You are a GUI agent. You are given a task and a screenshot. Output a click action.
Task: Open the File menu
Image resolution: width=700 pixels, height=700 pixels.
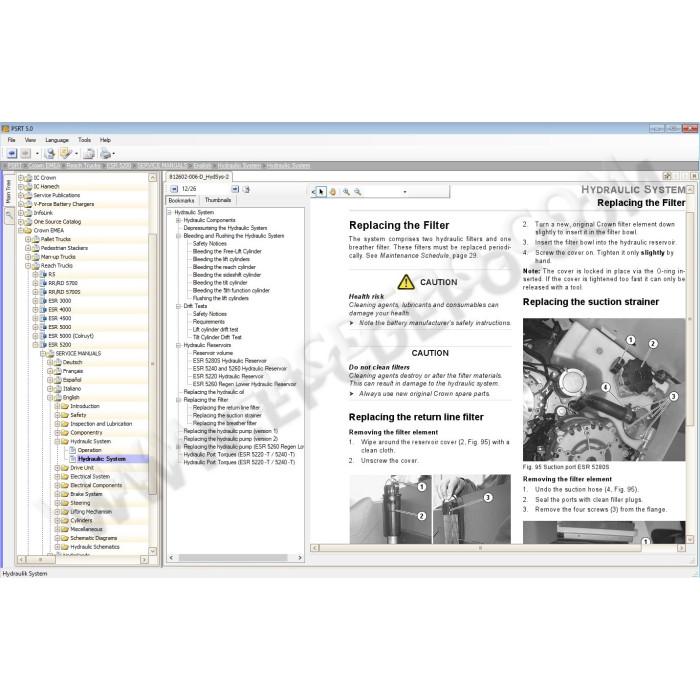tap(12, 140)
